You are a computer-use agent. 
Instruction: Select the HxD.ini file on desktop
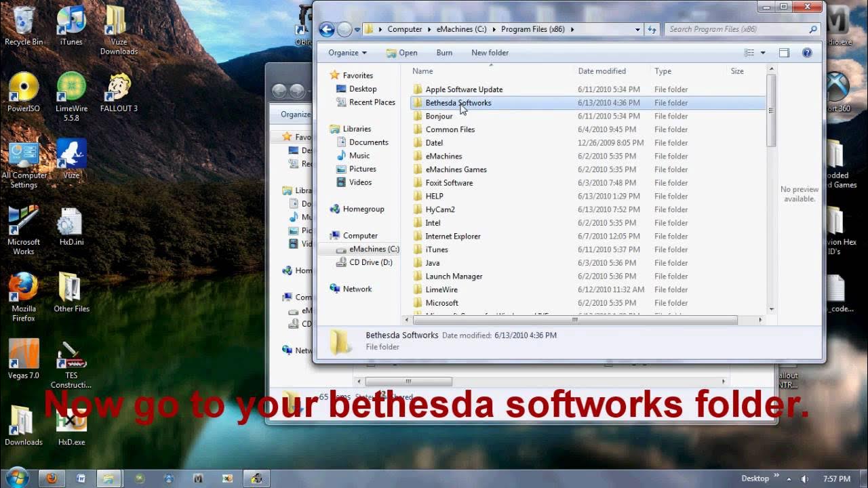point(71,226)
